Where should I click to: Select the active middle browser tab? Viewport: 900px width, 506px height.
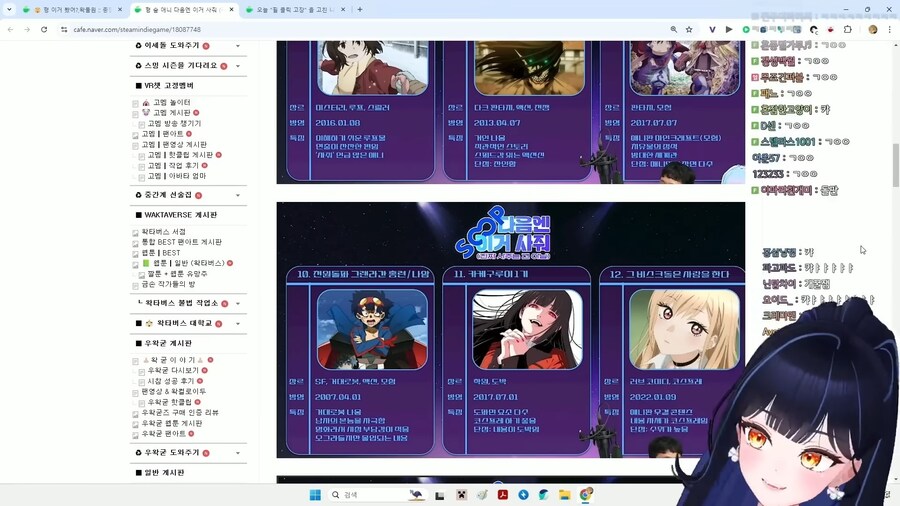(x=184, y=9)
